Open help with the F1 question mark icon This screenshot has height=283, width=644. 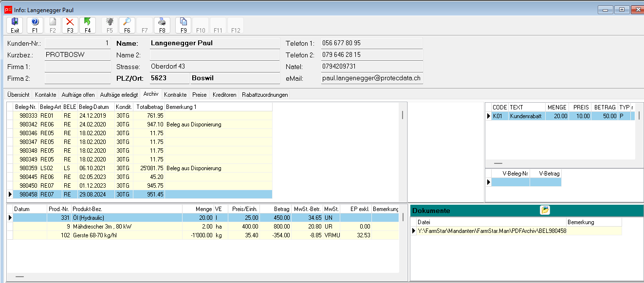[35, 25]
